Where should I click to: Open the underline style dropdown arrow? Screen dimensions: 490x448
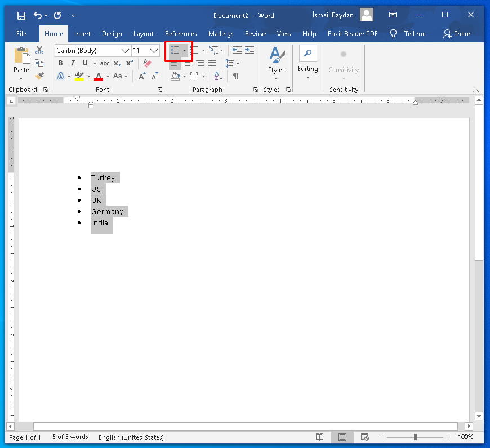(95, 64)
